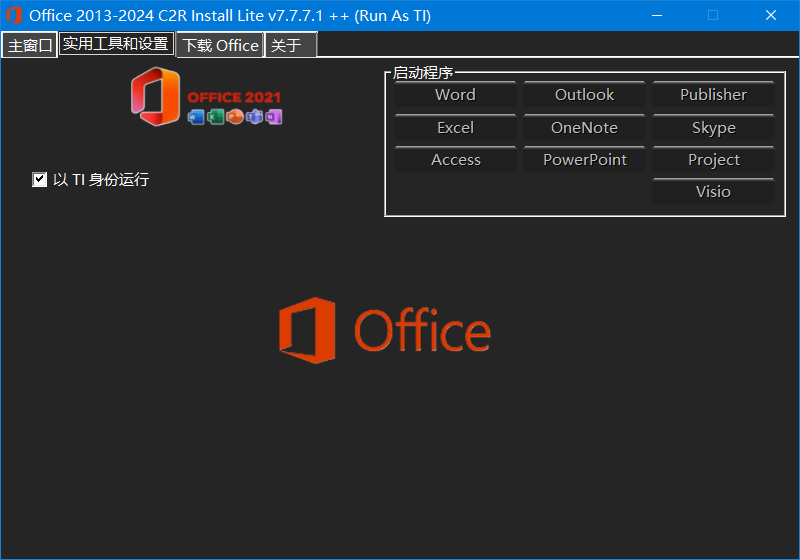Toggle the 以 TI 身份运行 checkbox
This screenshot has height=560, width=800.
39,180
